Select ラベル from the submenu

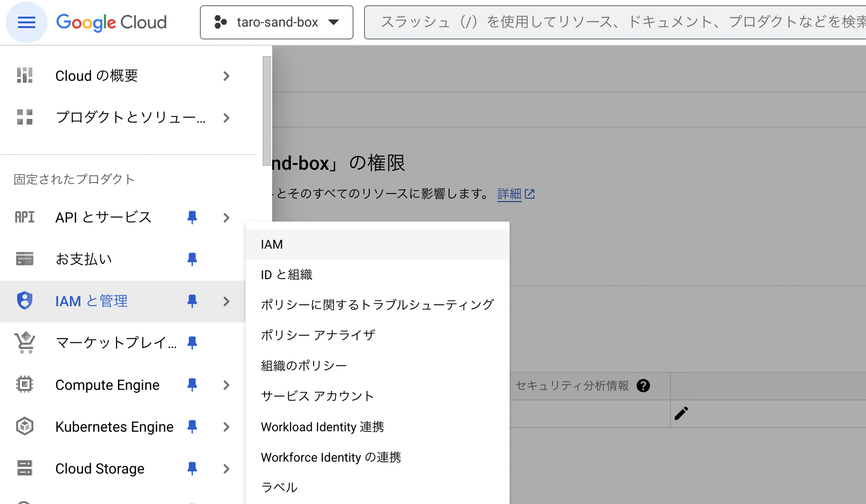point(377,487)
